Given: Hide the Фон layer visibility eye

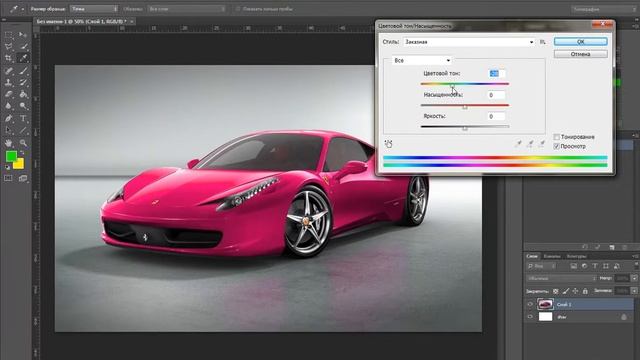Looking at the screenshot, I should [530, 316].
